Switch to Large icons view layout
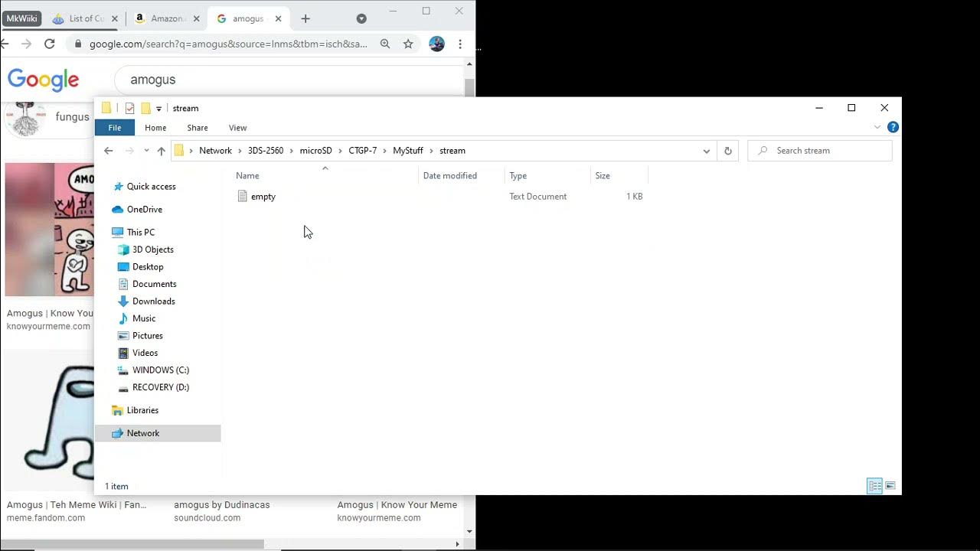This screenshot has height=551, width=980. (890, 486)
